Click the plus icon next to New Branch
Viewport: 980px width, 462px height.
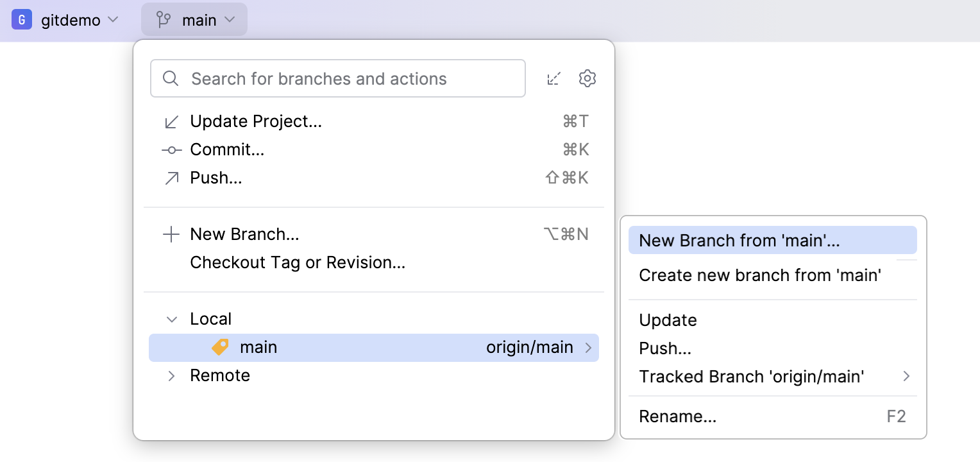click(x=171, y=234)
